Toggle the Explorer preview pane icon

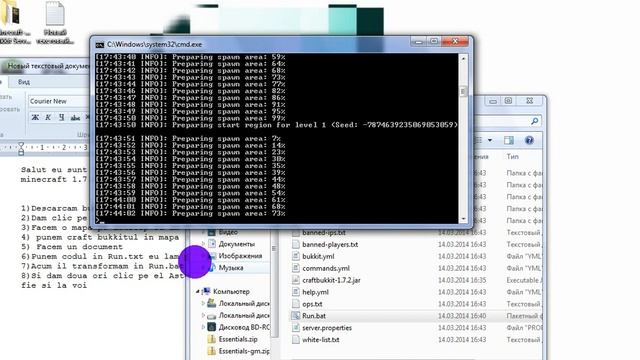(x=509, y=140)
